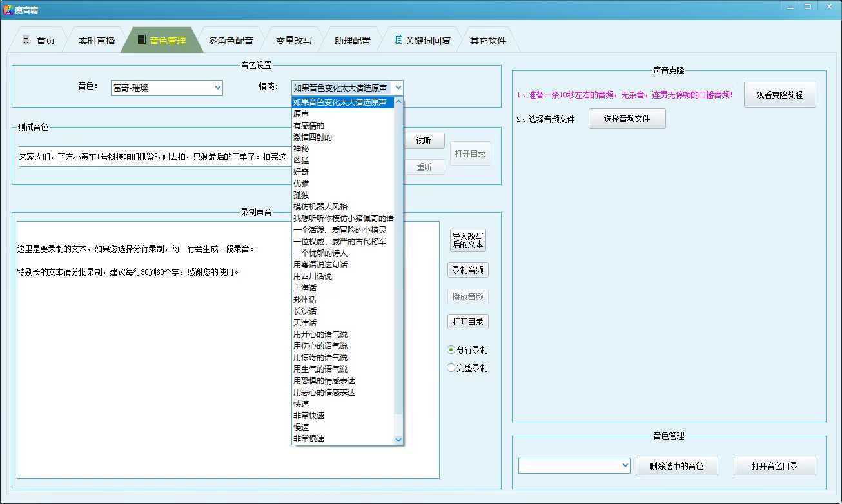Pick 长沙话 dialect option
Viewport: 842px width, 504px height.
[x=343, y=311]
